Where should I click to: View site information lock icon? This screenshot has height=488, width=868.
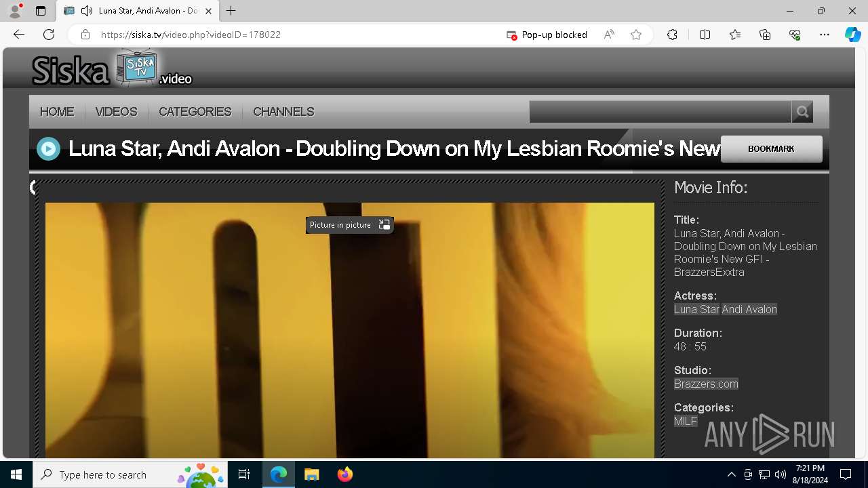tap(85, 35)
